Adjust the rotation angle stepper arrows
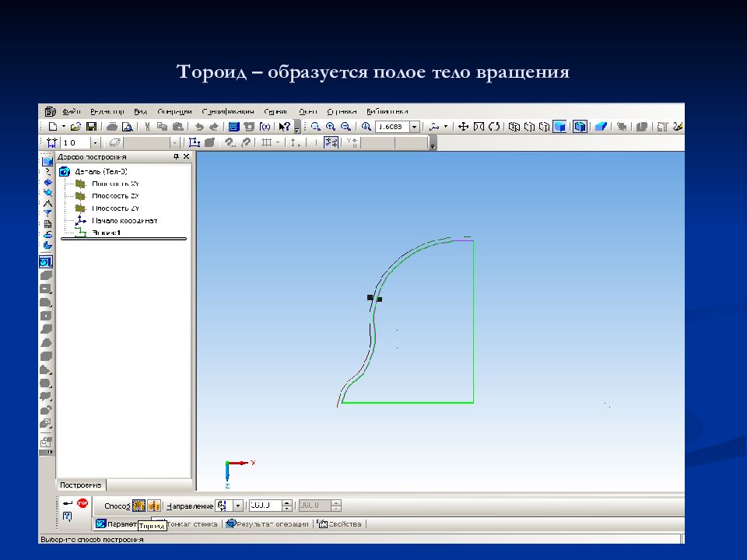 (287, 506)
